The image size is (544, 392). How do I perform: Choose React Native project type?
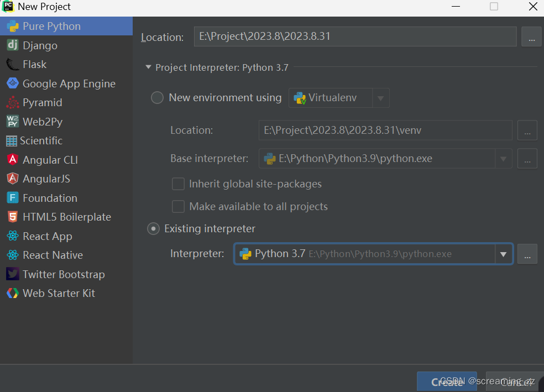coord(66,255)
